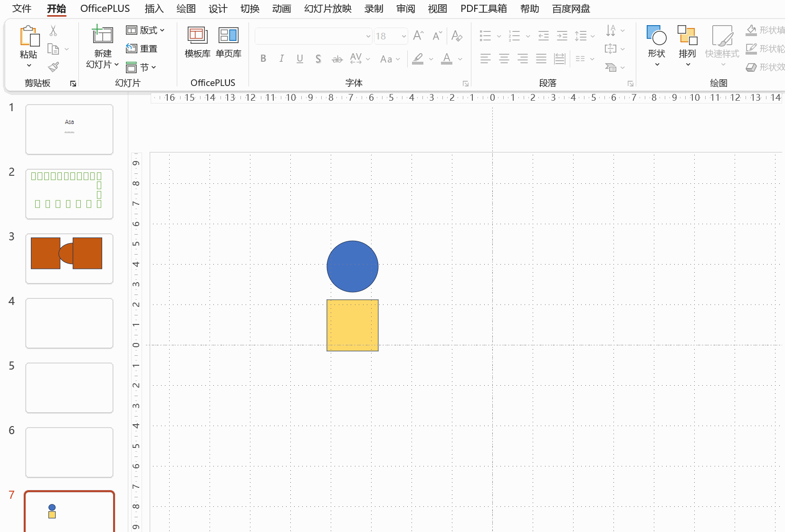The width and height of the screenshot is (785, 532).
Task: Toggle Italic formatting
Action: click(x=281, y=59)
